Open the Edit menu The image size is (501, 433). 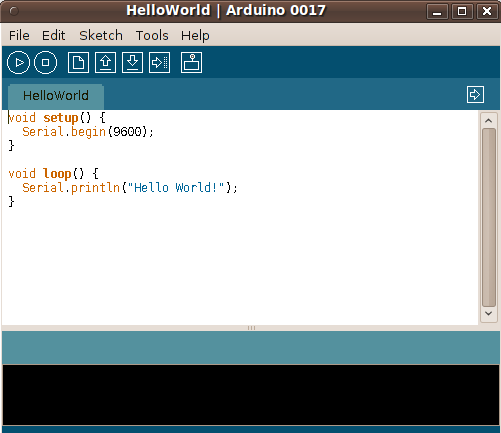[53, 35]
